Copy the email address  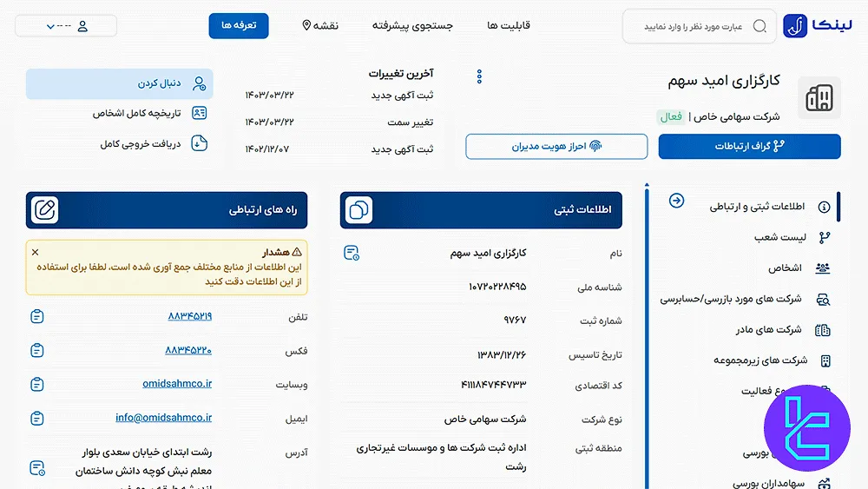(37, 418)
